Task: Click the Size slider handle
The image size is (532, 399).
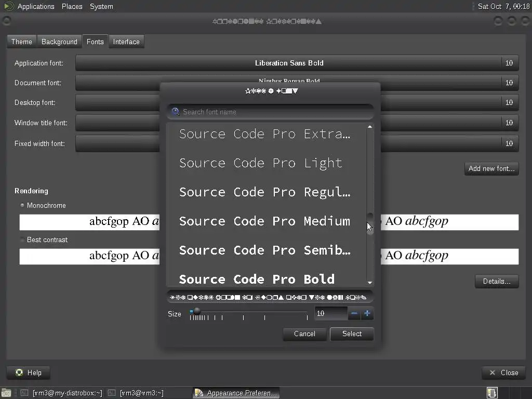Action: tap(197, 311)
